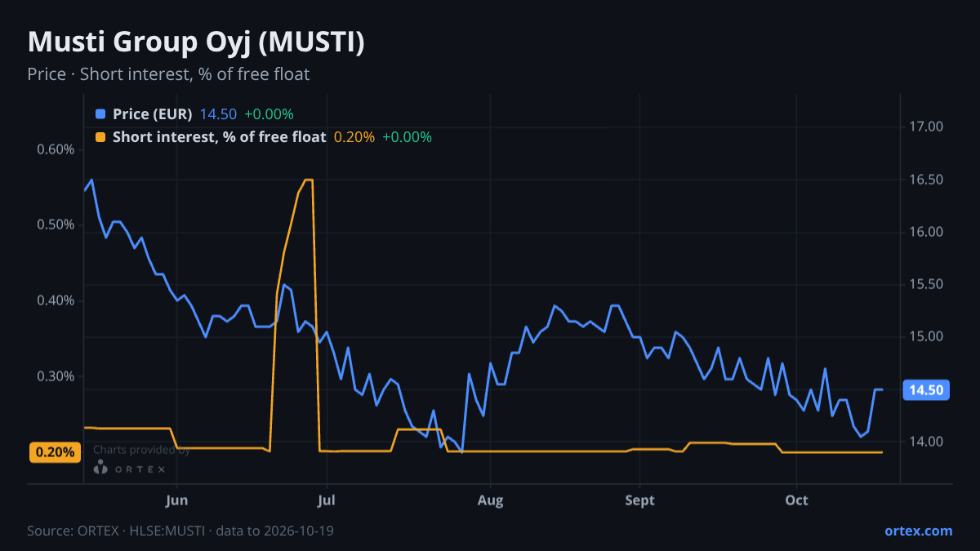Click the legend short interest value 0.20%
Viewport: 980px width, 551px height.
(354, 137)
